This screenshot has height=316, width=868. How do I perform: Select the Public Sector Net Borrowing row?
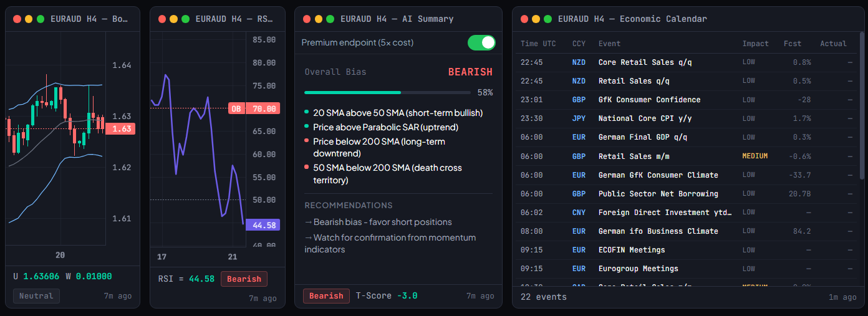pos(688,194)
